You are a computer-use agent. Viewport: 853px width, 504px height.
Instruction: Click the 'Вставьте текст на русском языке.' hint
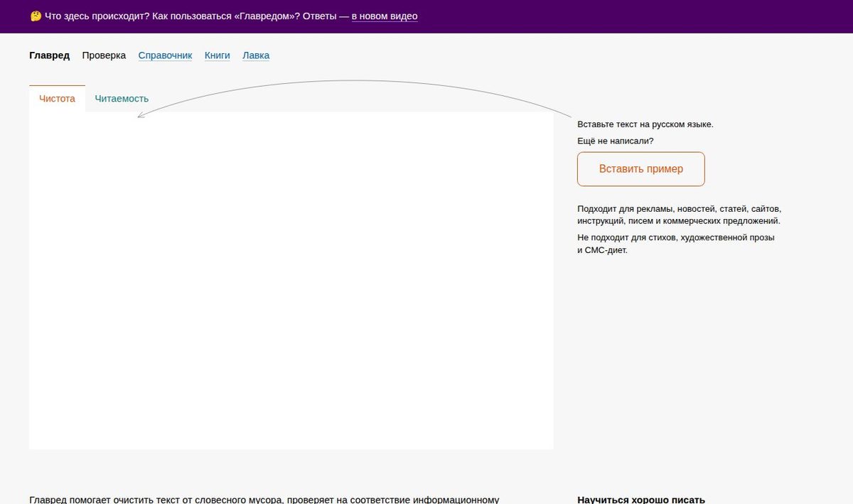(x=645, y=124)
